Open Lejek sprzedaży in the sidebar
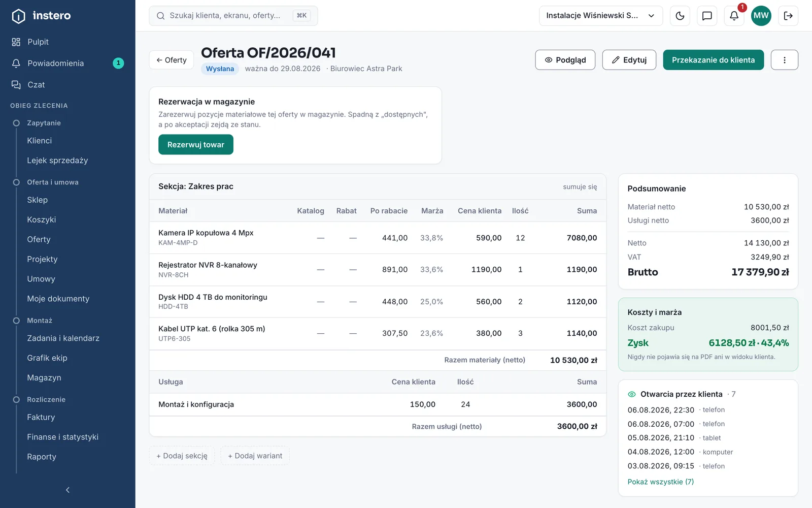The height and width of the screenshot is (508, 812). pyautogui.click(x=57, y=161)
